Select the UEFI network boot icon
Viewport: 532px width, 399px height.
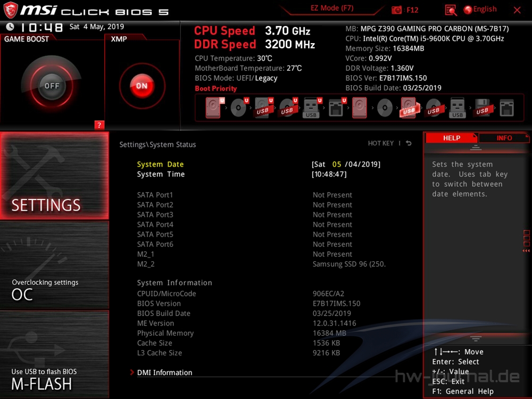click(x=337, y=108)
